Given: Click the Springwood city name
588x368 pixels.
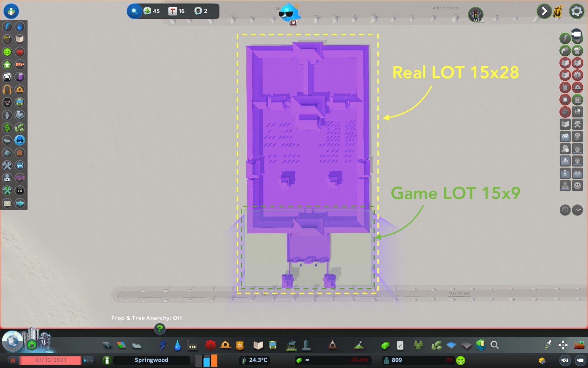Looking at the screenshot, I should click(151, 360).
